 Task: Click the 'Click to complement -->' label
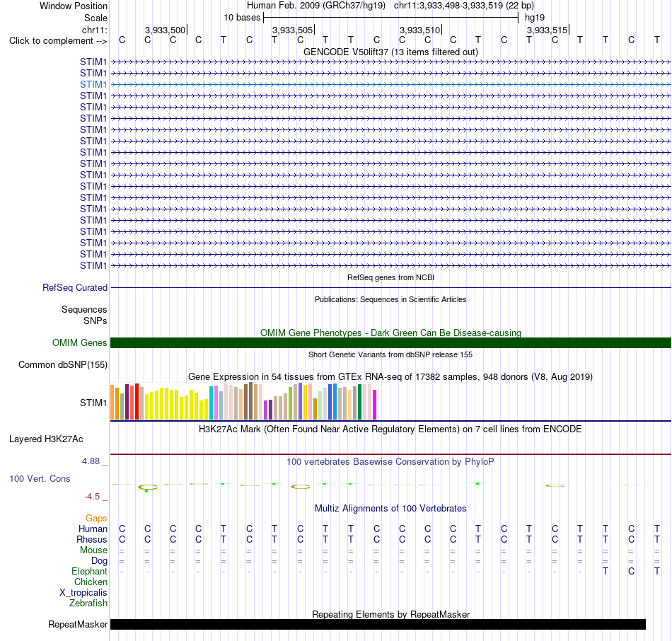(58, 41)
